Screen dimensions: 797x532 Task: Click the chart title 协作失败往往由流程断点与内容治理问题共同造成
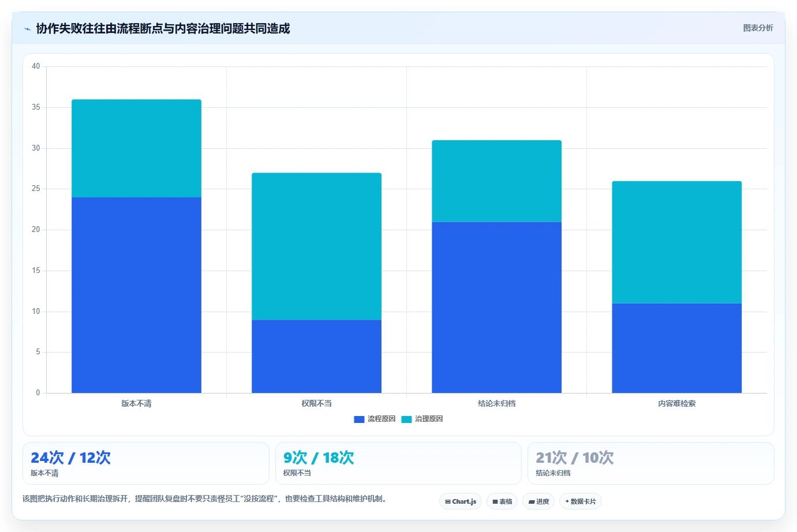click(x=163, y=28)
